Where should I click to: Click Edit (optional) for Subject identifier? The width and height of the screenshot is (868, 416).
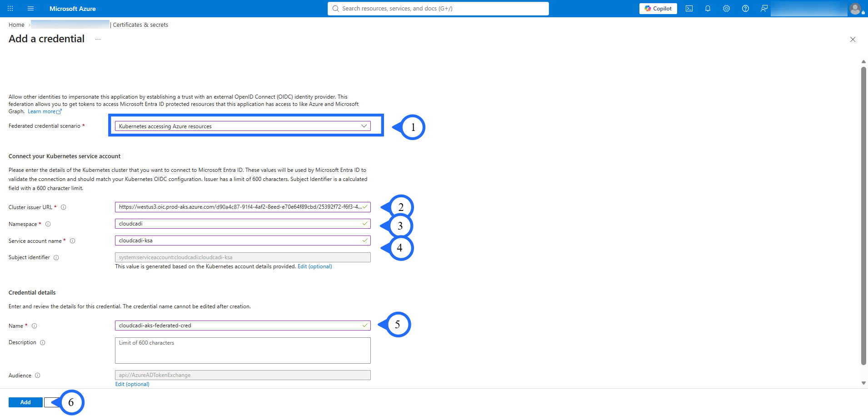(x=314, y=266)
